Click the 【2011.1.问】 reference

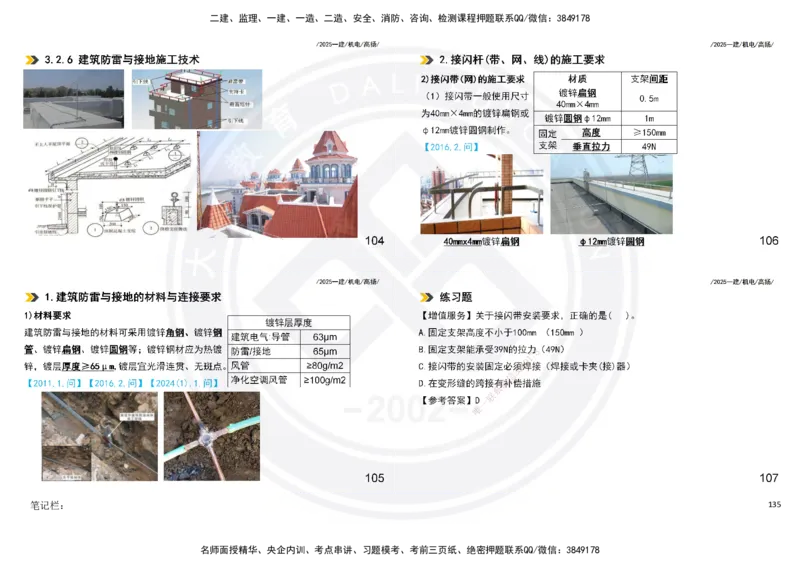tap(54, 383)
